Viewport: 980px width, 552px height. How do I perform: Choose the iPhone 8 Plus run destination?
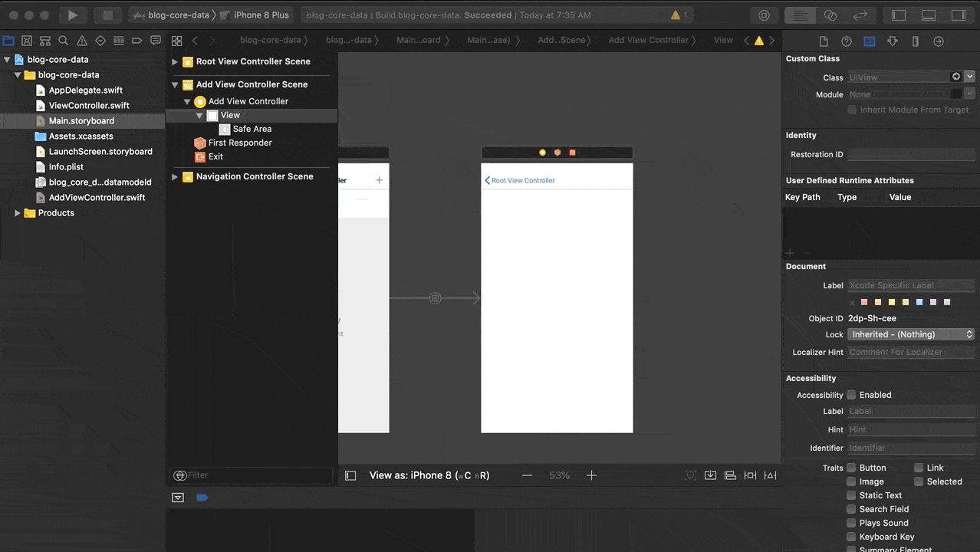click(x=255, y=15)
